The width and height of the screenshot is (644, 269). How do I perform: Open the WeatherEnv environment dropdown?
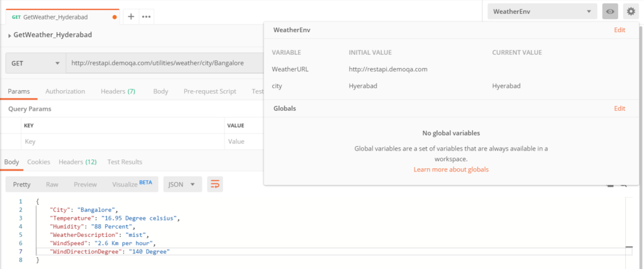(x=541, y=11)
